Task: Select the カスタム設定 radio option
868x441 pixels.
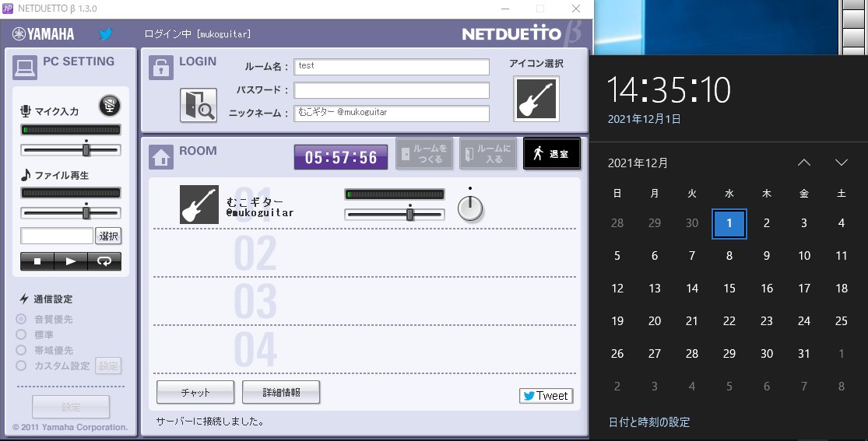Action: pyautogui.click(x=21, y=366)
